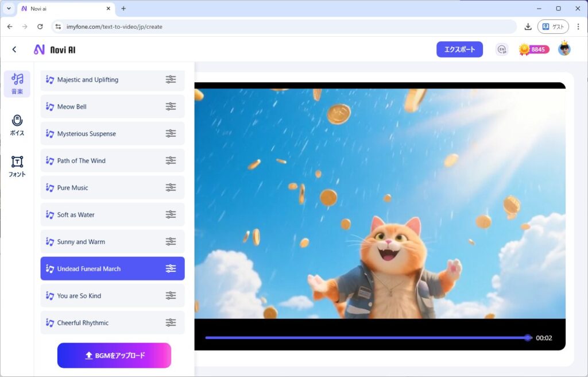Click the cat video preview area
The image size is (588, 377).
tap(379, 201)
